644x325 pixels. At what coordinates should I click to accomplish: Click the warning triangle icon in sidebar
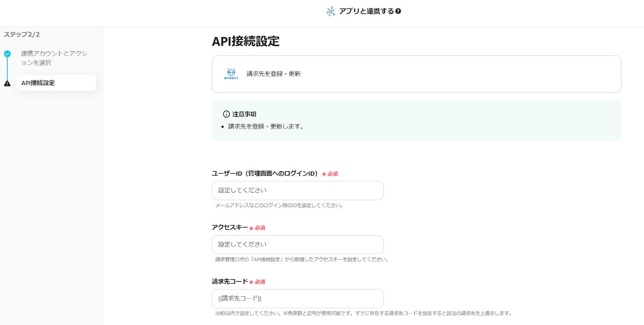click(x=7, y=83)
